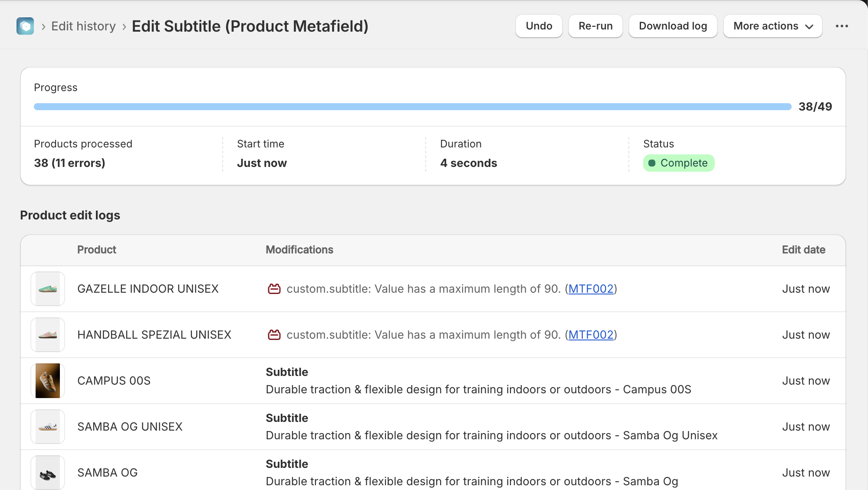Viewport: 868px width, 490px height.
Task: Click the Modifications column header
Action: point(299,250)
